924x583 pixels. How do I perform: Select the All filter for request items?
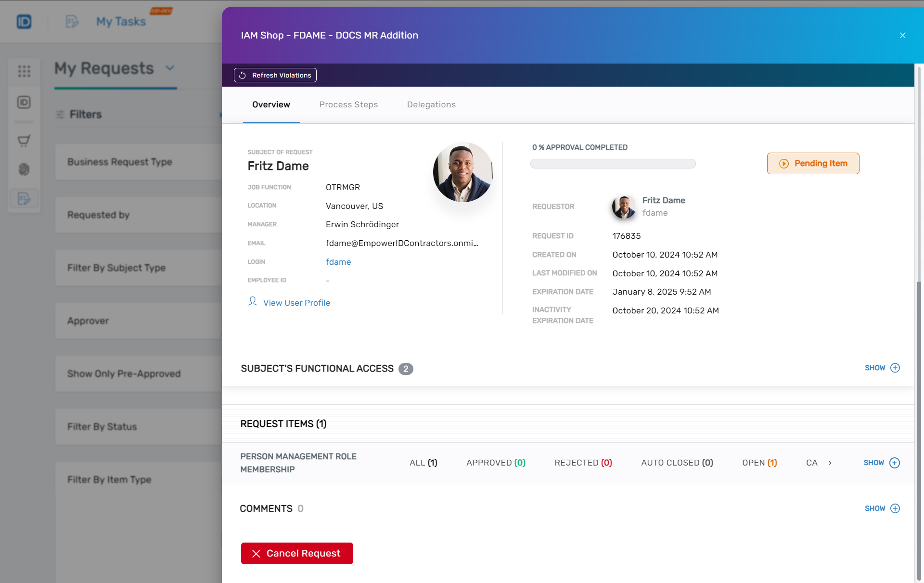423,463
